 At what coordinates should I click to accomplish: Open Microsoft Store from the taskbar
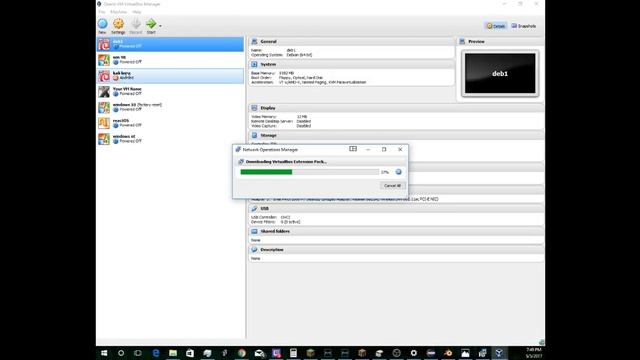pyautogui.click(x=190, y=353)
